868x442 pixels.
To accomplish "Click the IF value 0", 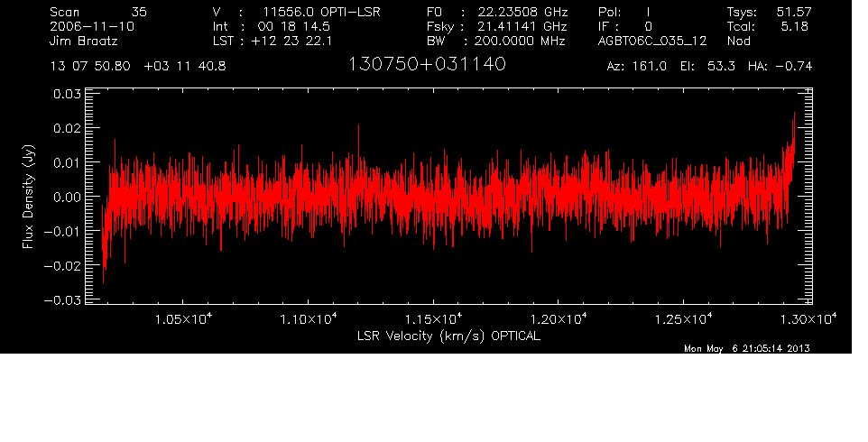I will point(648,26).
